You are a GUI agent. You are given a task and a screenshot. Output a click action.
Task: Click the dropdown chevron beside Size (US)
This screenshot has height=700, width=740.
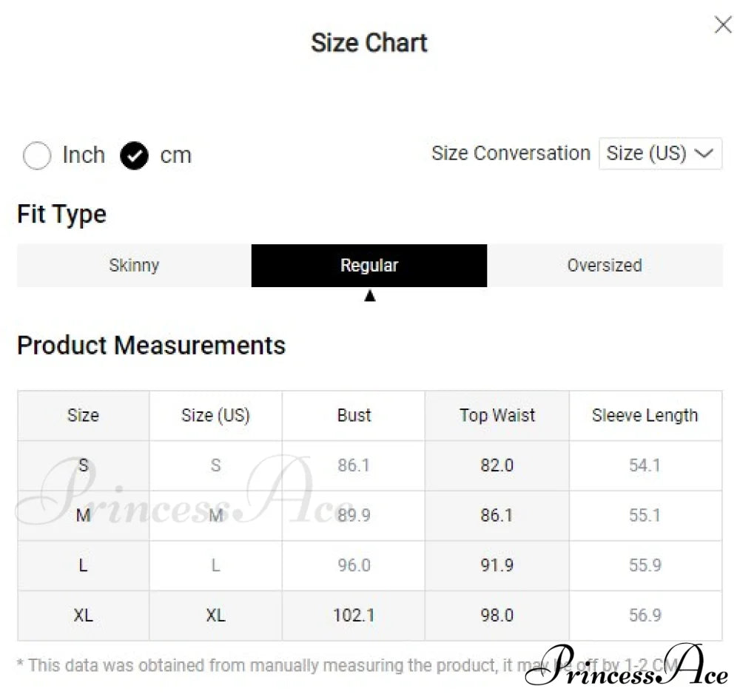(x=705, y=154)
